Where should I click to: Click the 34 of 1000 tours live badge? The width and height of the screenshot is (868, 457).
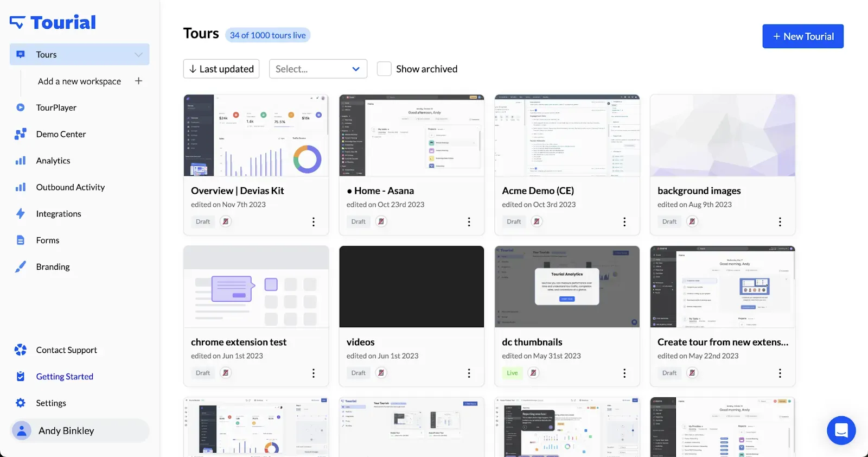click(x=267, y=35)
